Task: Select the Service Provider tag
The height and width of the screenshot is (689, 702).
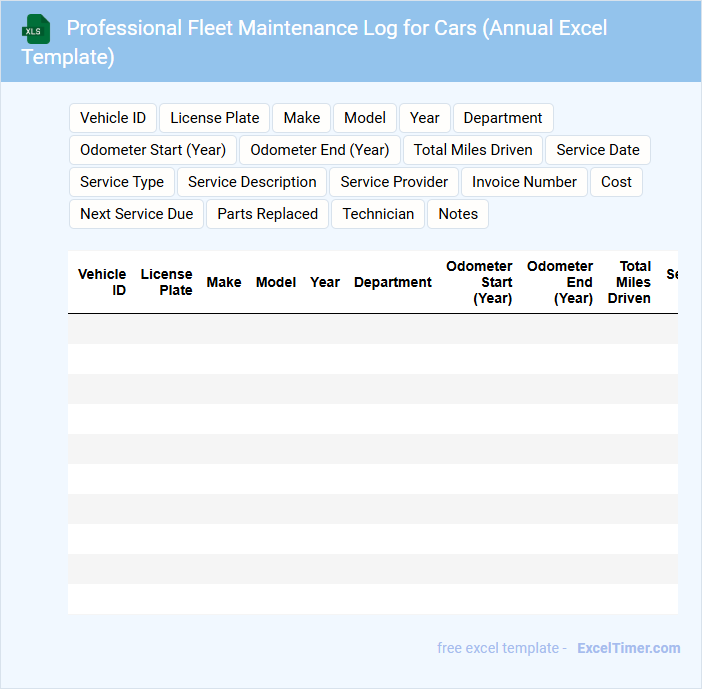Action: click(x=394, y=182)
